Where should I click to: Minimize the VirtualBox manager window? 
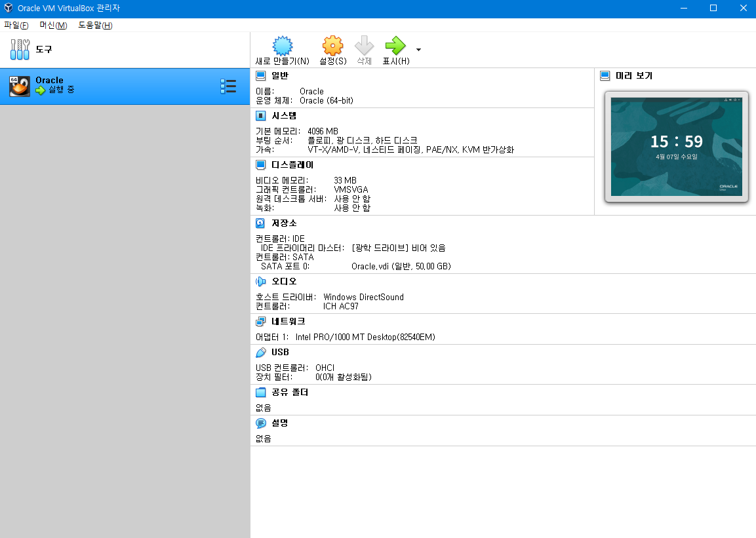[684, 8]
